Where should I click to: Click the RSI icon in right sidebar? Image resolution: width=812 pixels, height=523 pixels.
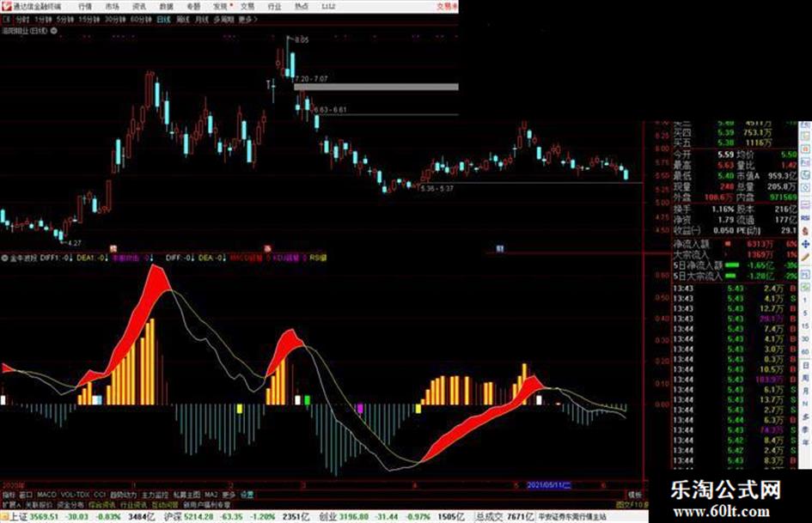pos(805,218)
